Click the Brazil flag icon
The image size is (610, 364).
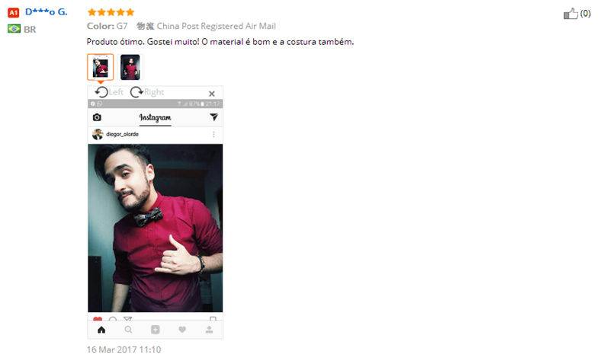pyautogui.click(x=14, y=29)
